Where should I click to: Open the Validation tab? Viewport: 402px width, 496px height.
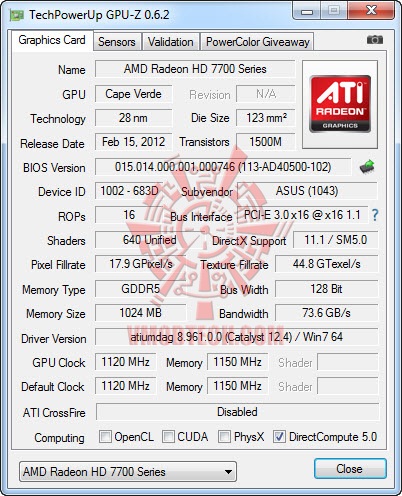click(171, 42)
